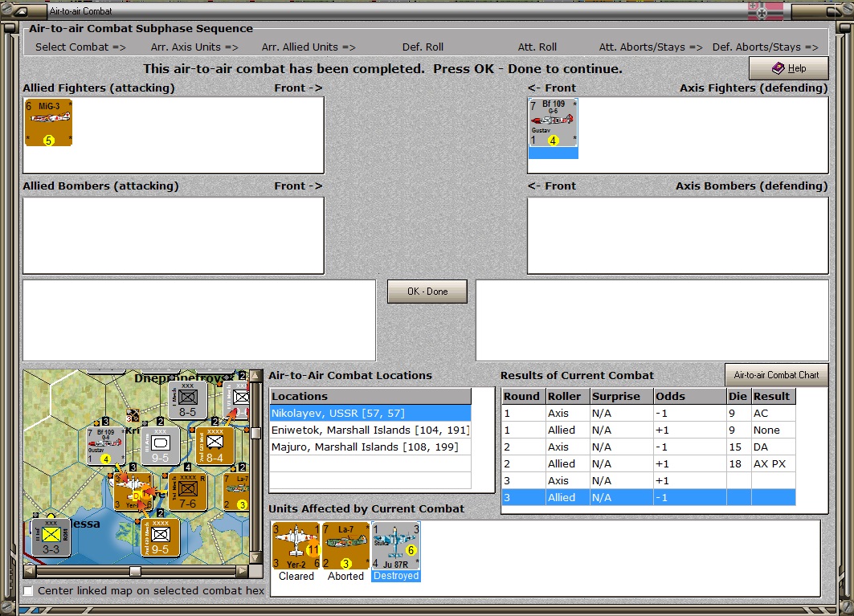Click the Ju 87R Stuka unit marked Destroyed
Viewport: 854px width, 616px height.
point(396,546)
